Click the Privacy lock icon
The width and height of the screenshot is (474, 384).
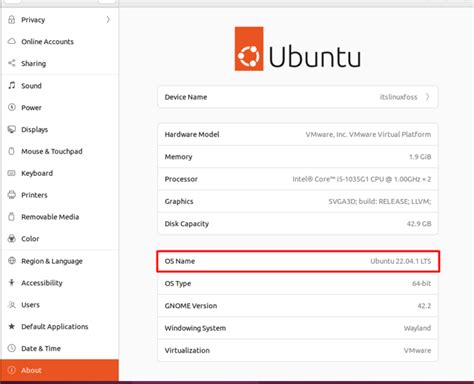[x=12, y=20]
